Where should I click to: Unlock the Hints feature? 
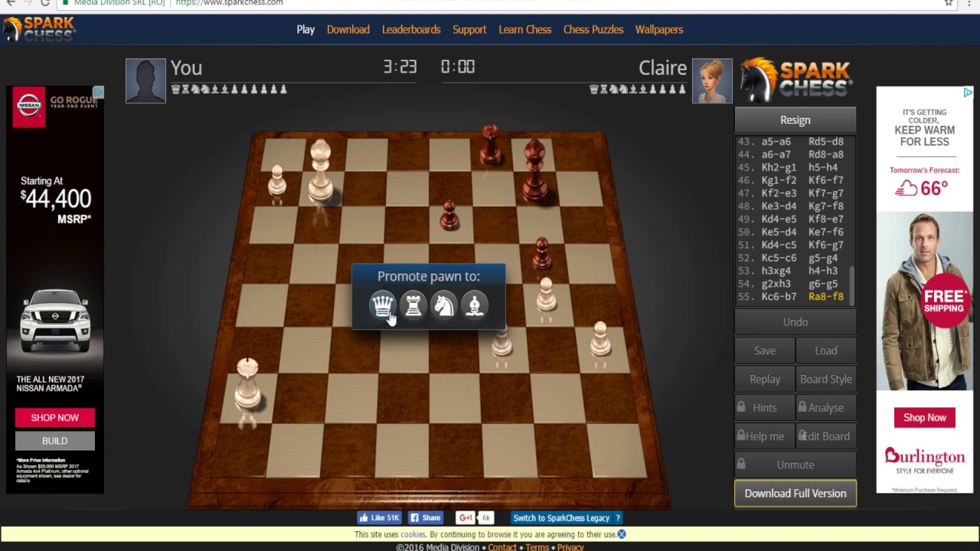(x=763, y=407)
